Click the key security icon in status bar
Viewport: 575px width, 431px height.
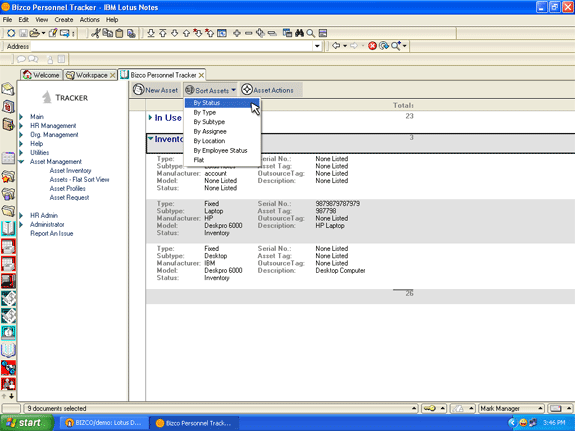[x=429, y=408]
